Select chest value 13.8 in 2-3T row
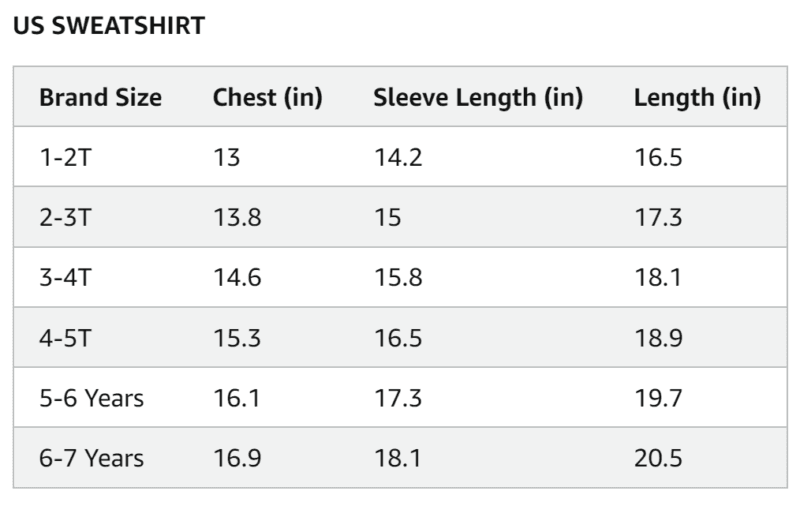800x506 pixels. point(237,217)
